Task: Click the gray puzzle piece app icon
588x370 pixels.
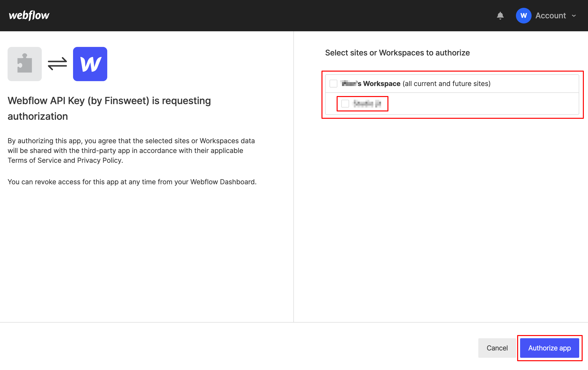Action: [25, 64]
